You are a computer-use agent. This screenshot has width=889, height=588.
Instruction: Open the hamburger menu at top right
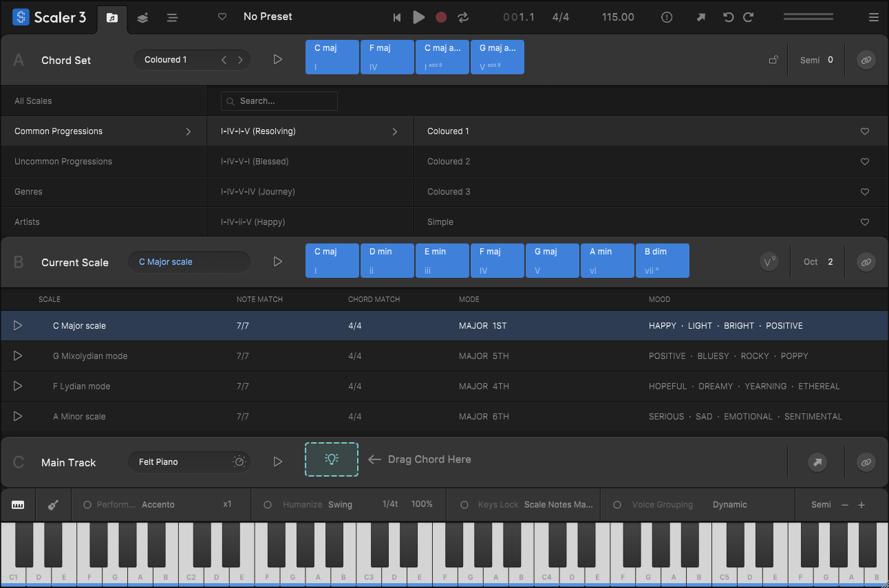873,17
